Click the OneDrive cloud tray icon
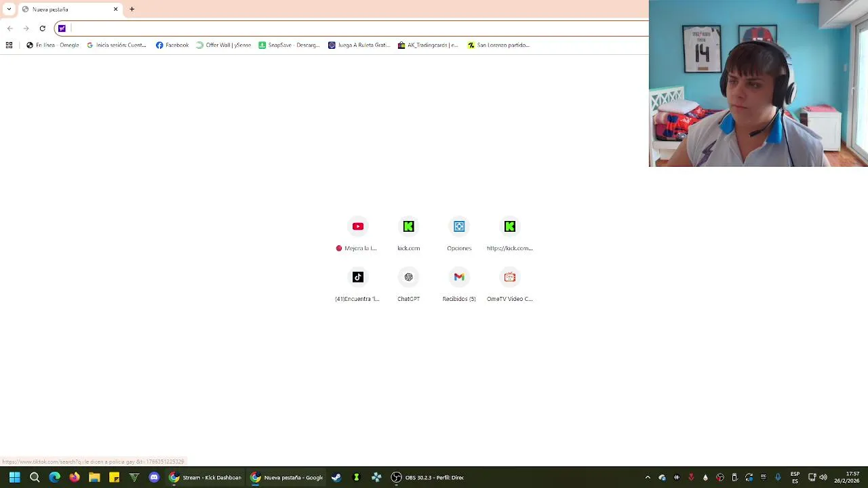Screen dimensions: 868x488 pos(662,477)
